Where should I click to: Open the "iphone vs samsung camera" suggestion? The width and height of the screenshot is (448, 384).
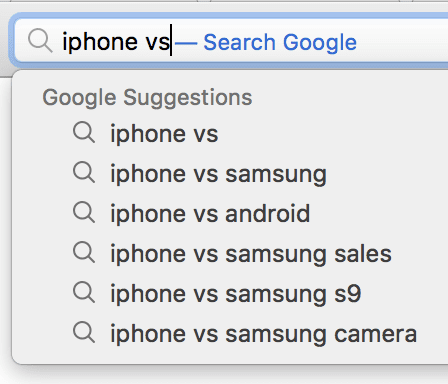coord(264,334)
